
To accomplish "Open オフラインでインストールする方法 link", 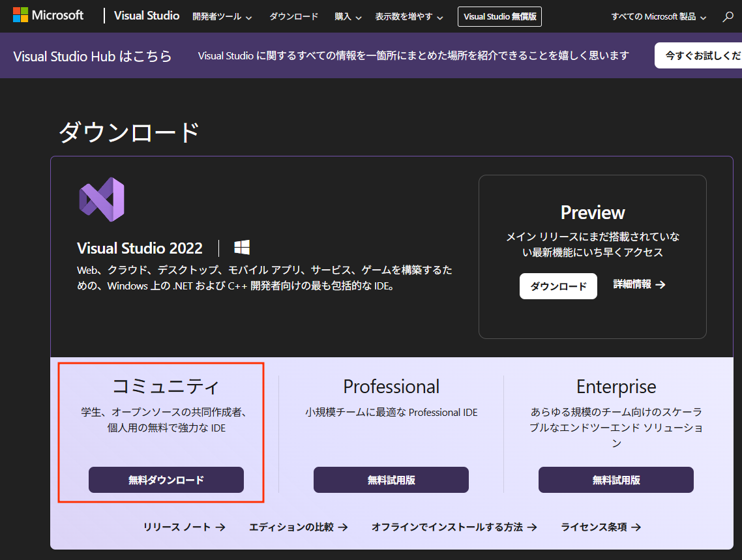I will coord(454,527).
